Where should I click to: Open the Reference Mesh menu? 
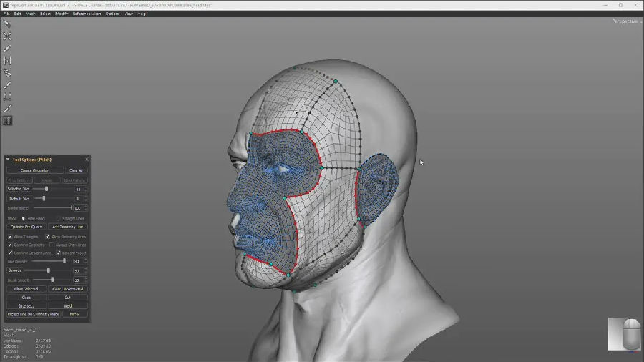87,14
